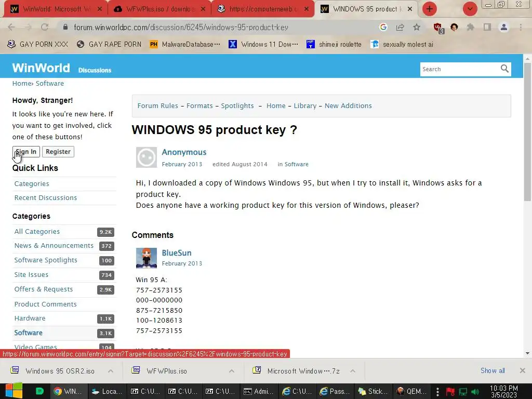Focus the forum Search input field

point(460,69)
